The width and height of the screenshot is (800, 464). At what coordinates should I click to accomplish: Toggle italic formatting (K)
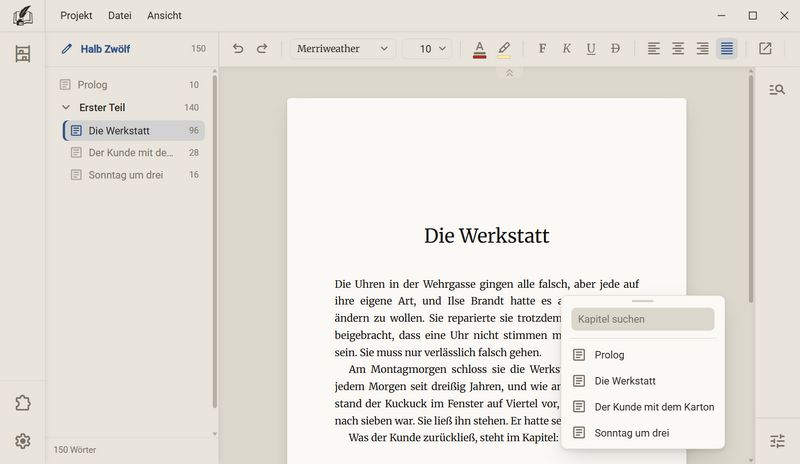pos(566,48)
